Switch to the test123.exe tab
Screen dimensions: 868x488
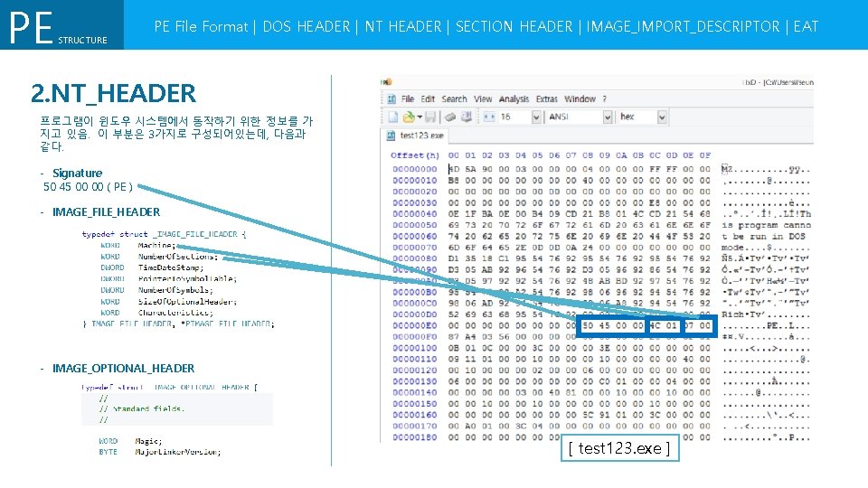(415, 136)
